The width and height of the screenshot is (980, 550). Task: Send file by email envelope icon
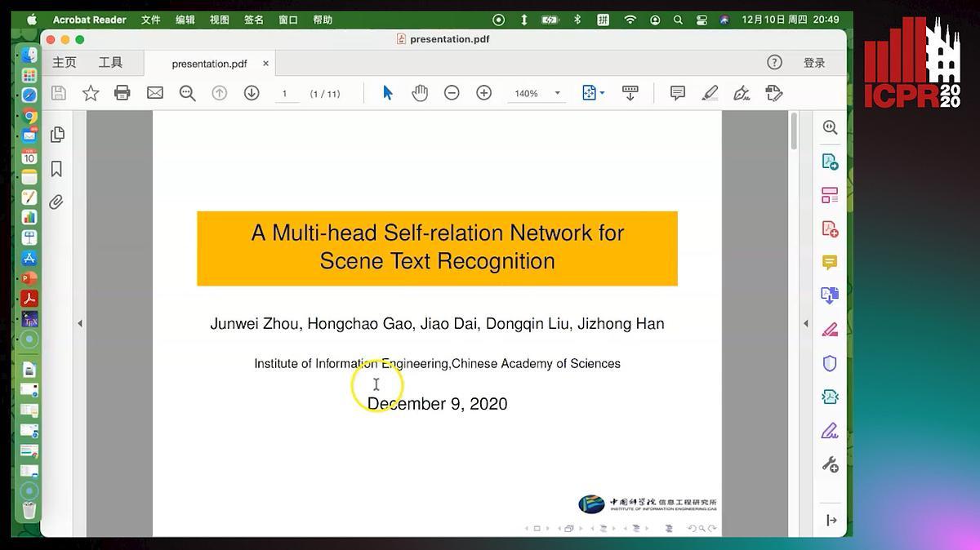click(155, 93)
